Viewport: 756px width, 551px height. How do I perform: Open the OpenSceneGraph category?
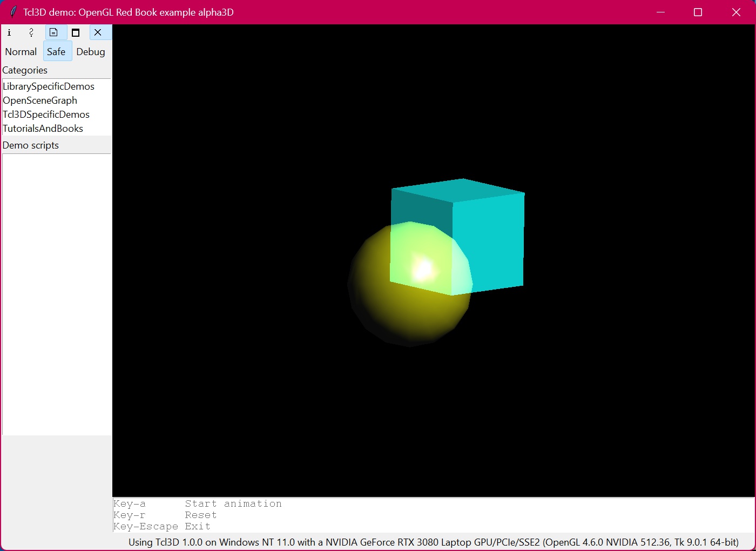[x=40, y=100]
